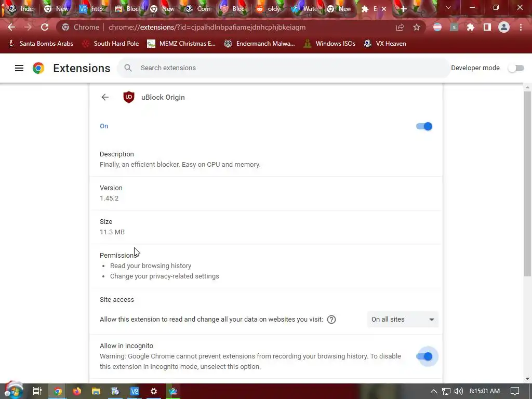Click the 'uBlock Origin' title text

[x=163, y=97]
